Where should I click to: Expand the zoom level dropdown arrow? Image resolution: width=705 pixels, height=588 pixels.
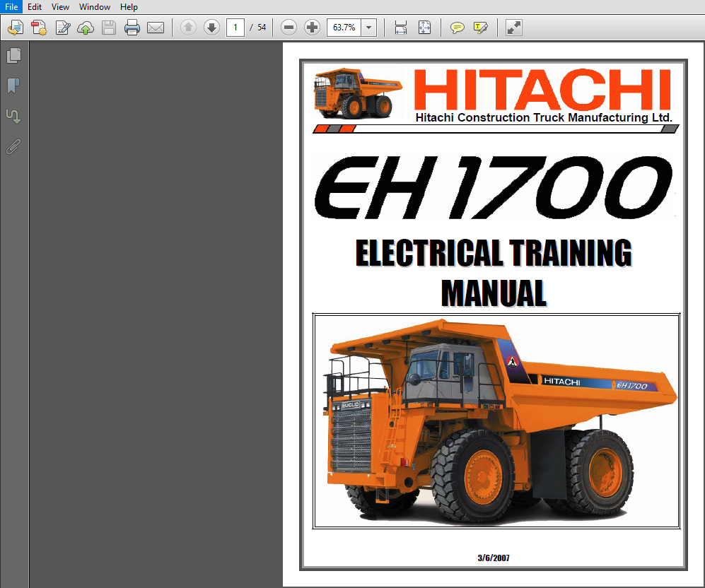point(368,28)
